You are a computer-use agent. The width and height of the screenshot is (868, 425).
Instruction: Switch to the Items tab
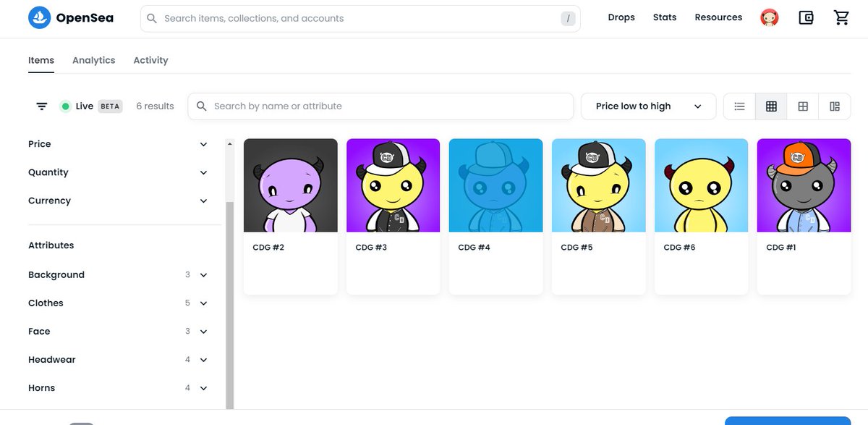41,61
